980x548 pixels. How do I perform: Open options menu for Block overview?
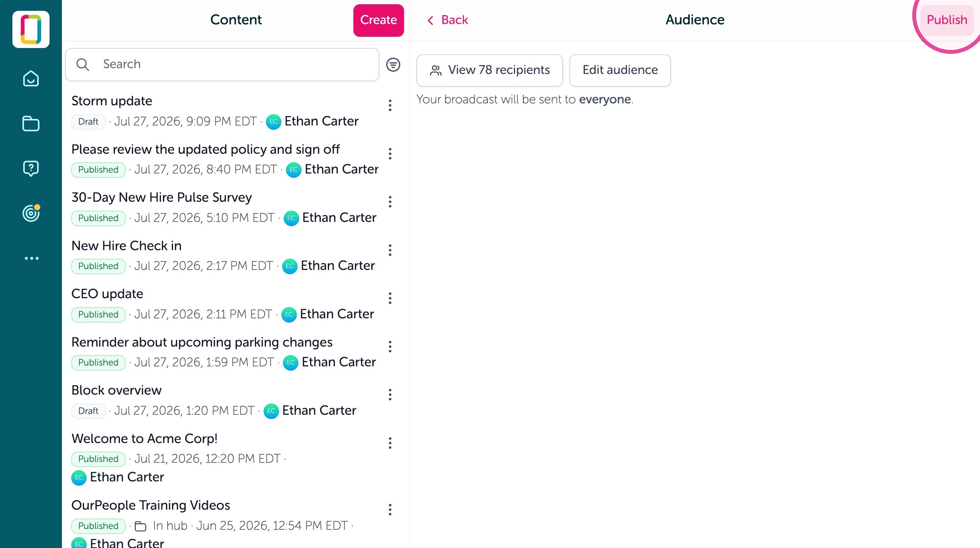tap(390, 395)
